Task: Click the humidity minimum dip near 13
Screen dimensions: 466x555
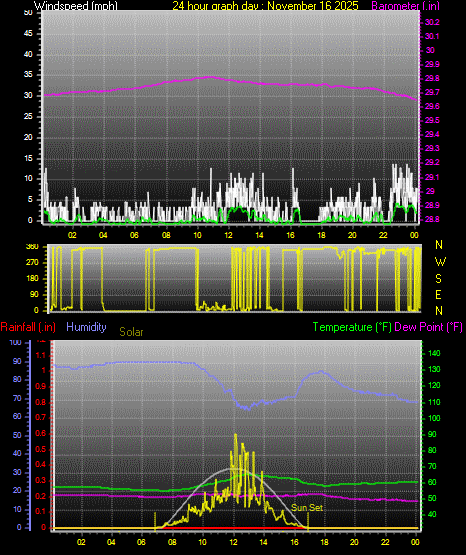Action: click(248, 409)
